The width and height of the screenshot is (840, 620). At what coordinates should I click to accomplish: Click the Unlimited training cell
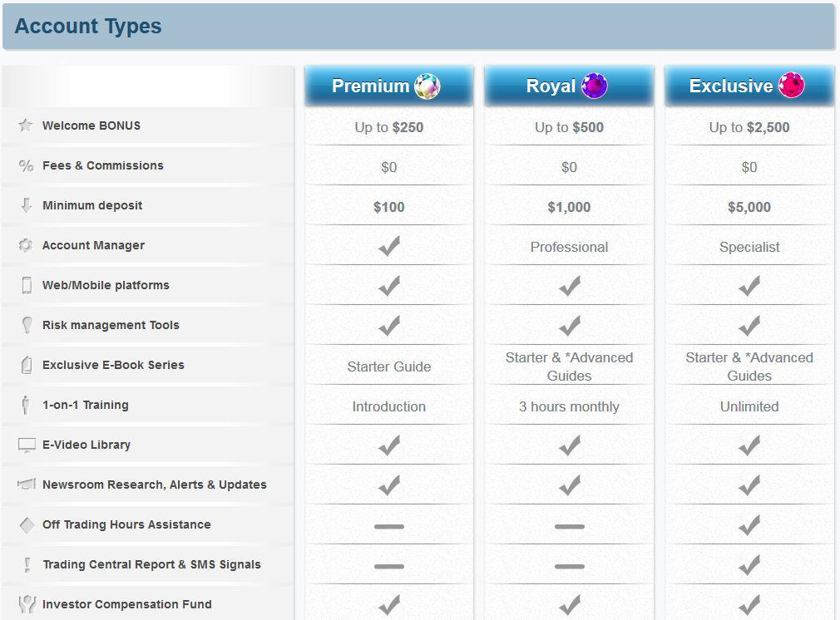tap(749, 406)
